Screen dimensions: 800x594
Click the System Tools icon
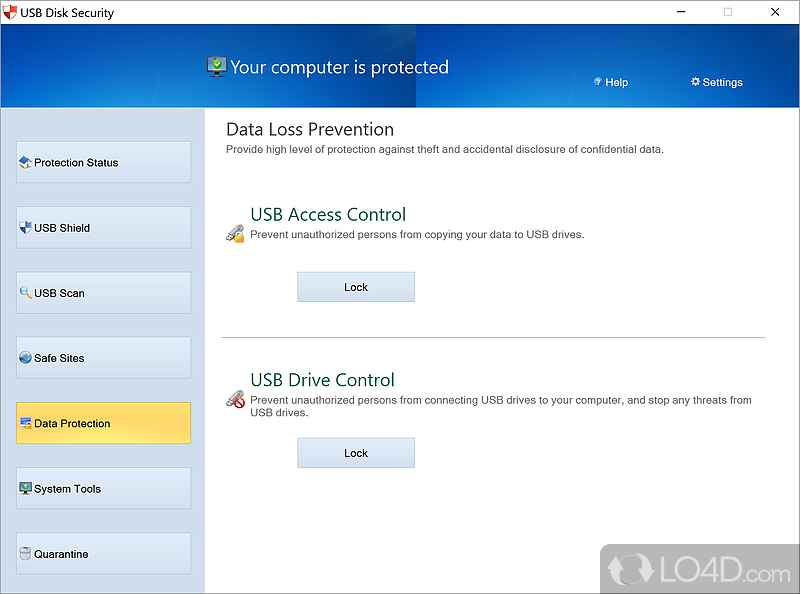26,489
